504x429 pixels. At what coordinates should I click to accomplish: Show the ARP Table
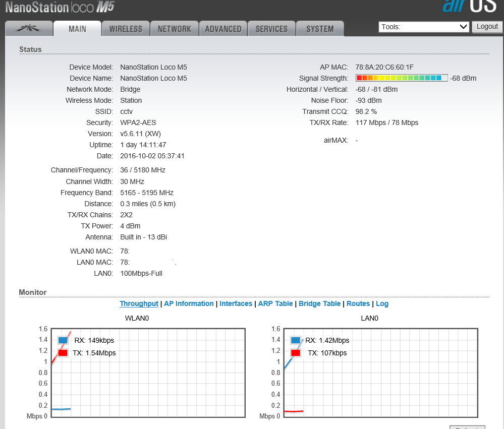[x=275, y=303]
